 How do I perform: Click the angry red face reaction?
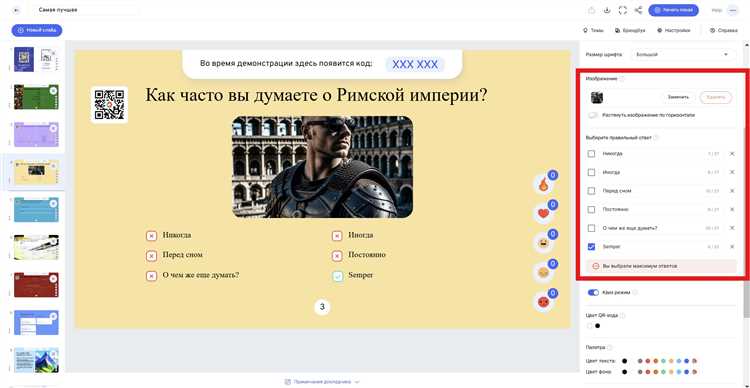pyautogui.click(x=543, y=302)
